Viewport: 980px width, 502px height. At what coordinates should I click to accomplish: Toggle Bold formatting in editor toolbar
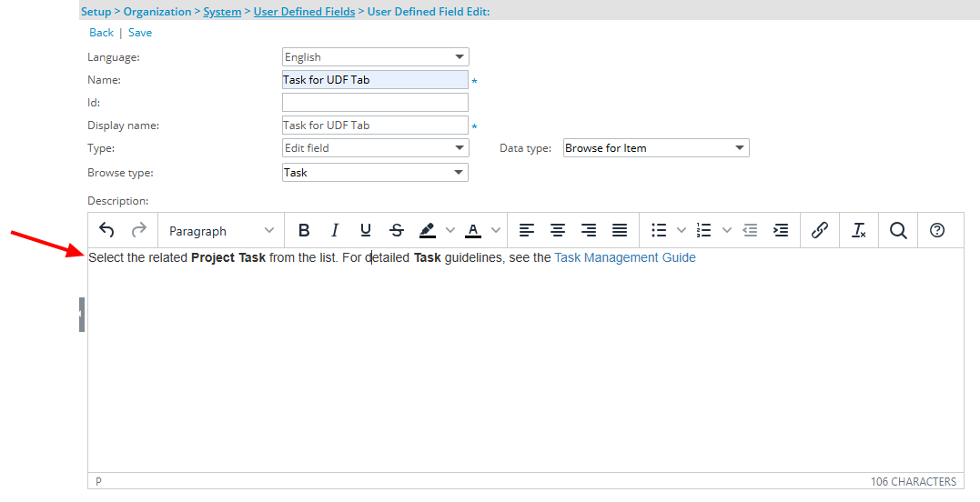(x=304, y=230)
